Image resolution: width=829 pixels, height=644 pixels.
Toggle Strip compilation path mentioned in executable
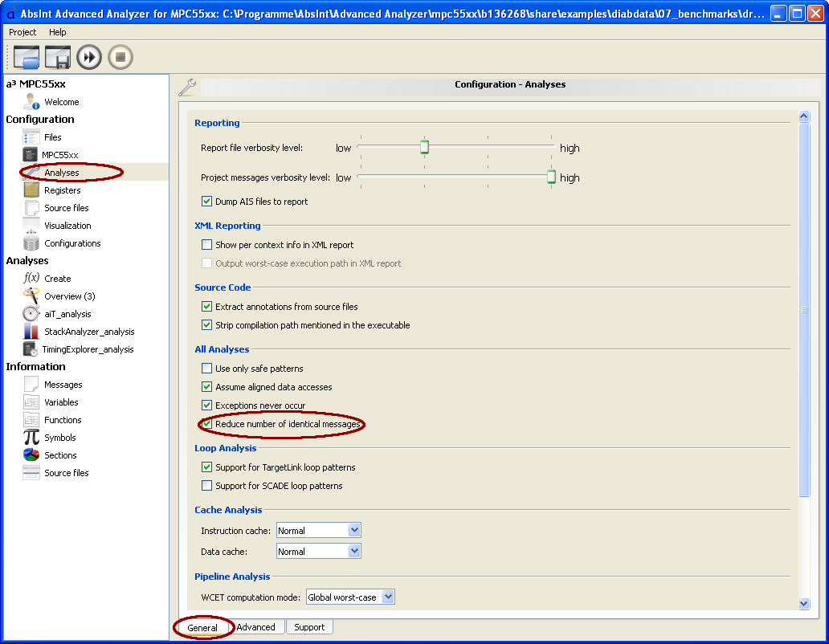(206, 325)
